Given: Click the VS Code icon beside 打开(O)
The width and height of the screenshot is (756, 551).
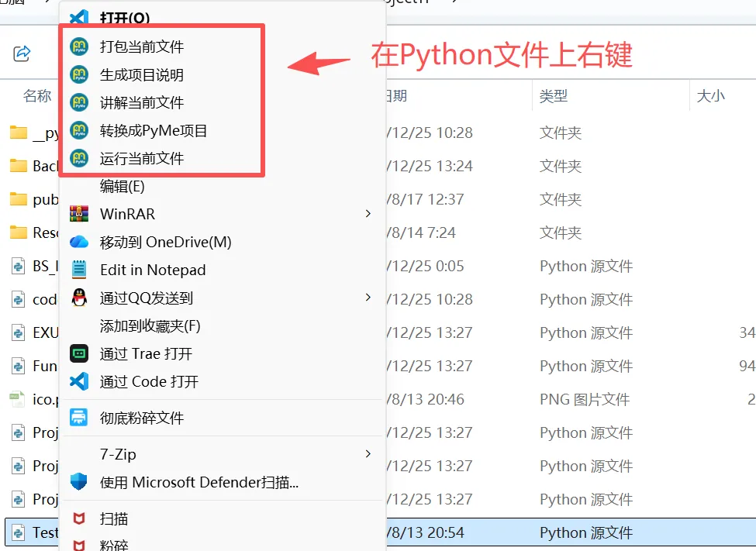Looking at the screenshot, I should [x=79, y=17].
